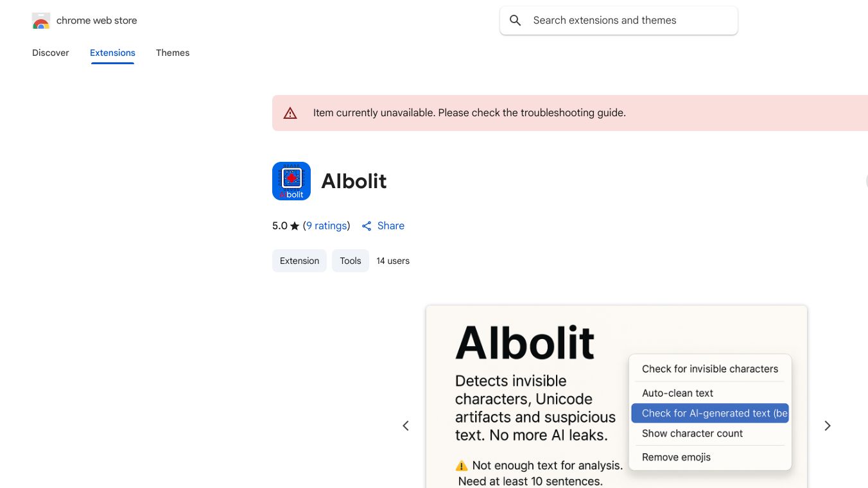This screenshot has width=868, height=488.
Task: Click the star rating icon
Action: point(295,226)
